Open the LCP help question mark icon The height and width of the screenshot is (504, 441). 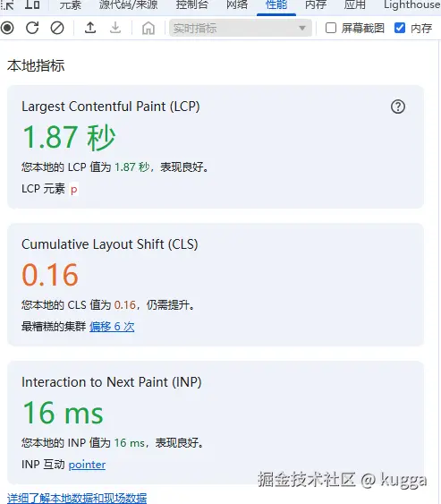[398, 107]
